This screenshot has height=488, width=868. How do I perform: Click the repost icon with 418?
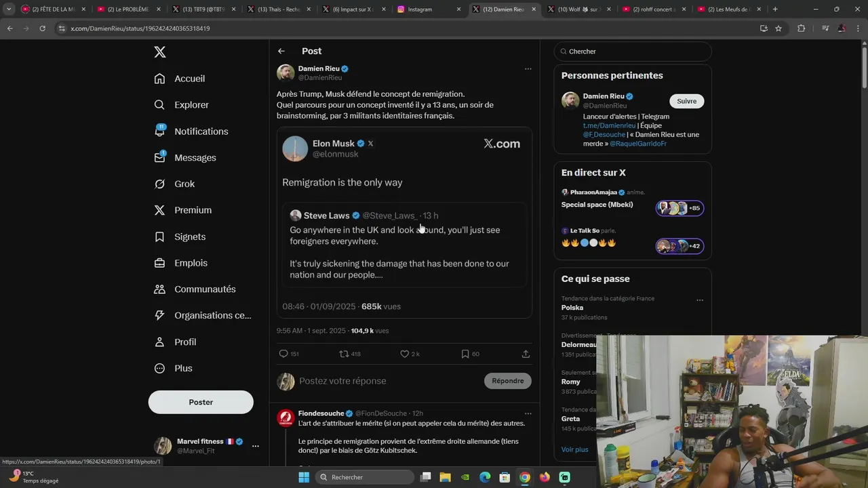point(350,354)
